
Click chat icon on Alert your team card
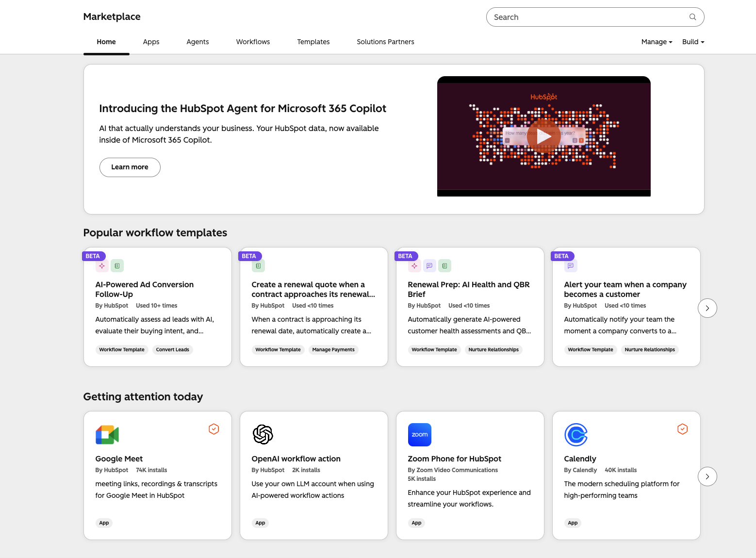click(x=571, y=266)
